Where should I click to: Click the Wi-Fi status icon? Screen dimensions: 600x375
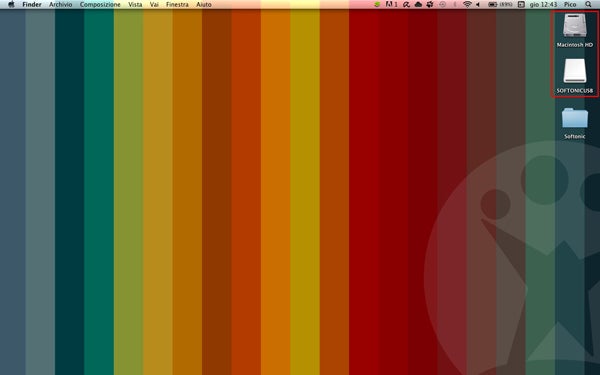(467, 5)
